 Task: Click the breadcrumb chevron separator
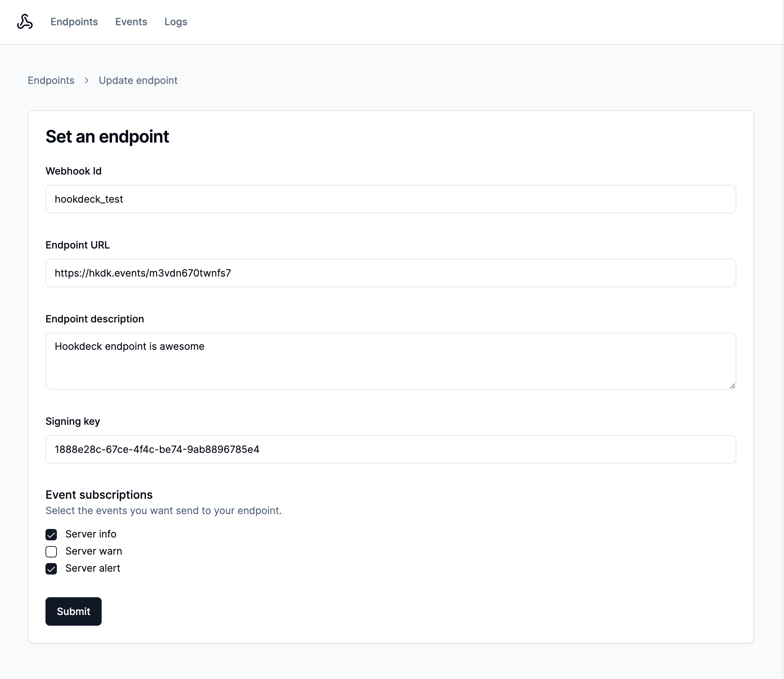click(87, 81)
